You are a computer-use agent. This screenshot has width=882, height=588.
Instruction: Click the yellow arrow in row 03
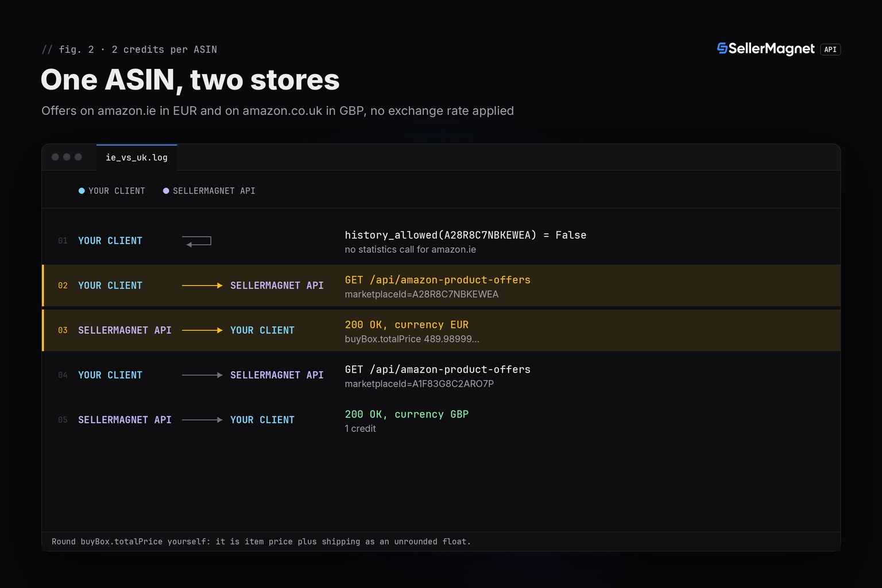(x=202, y=330)
